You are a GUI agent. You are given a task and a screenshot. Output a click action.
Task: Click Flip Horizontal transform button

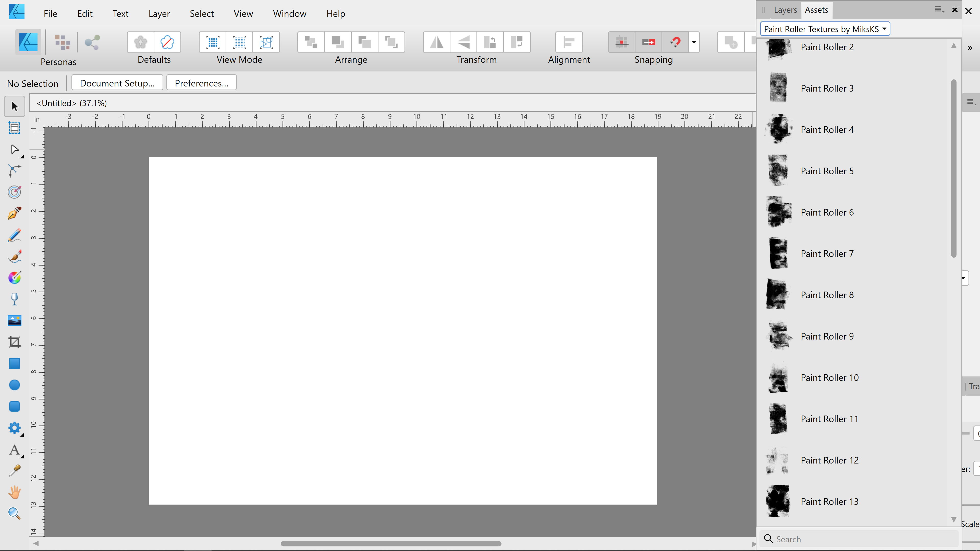pyautogui.click(x=436, y=42)
